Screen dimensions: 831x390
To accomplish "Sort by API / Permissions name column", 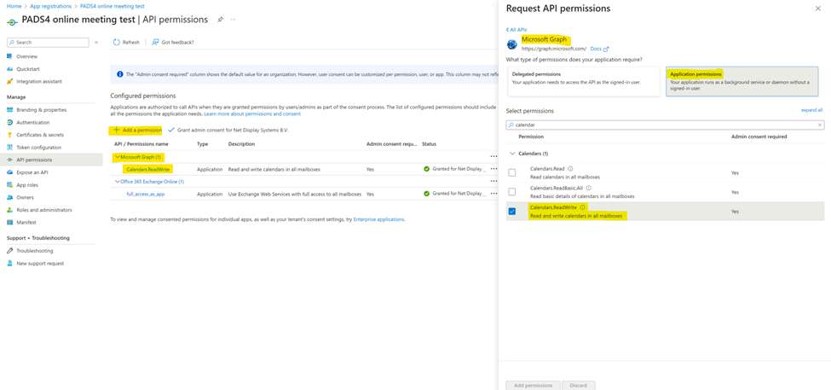I will point(141,144).
